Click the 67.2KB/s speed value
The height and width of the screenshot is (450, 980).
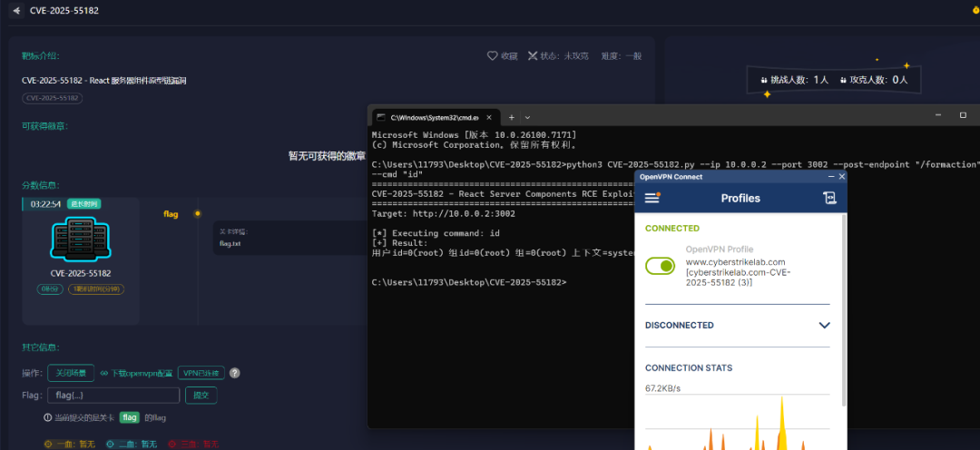click(662, 388)
